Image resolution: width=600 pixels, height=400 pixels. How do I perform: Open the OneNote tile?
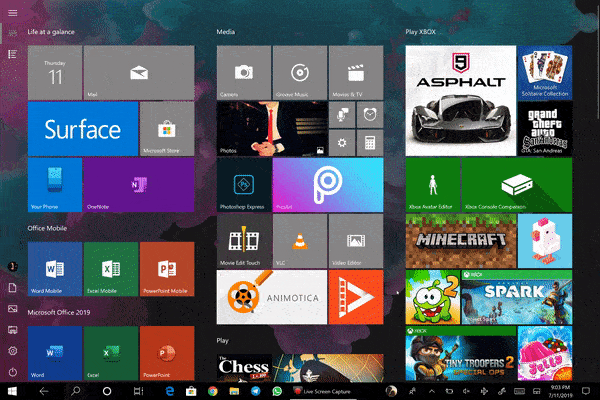[x=138, y=184]
